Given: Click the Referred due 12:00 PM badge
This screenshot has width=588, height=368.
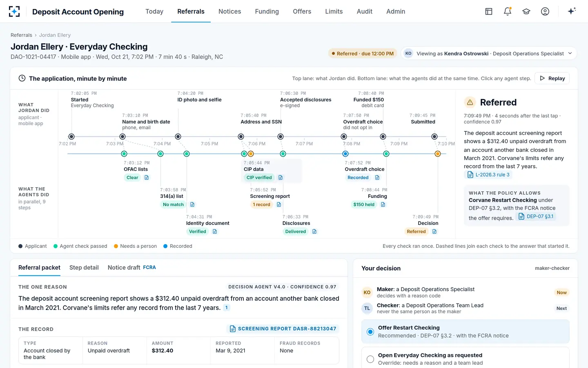Looking at the screenshot, I should (363, 54).
